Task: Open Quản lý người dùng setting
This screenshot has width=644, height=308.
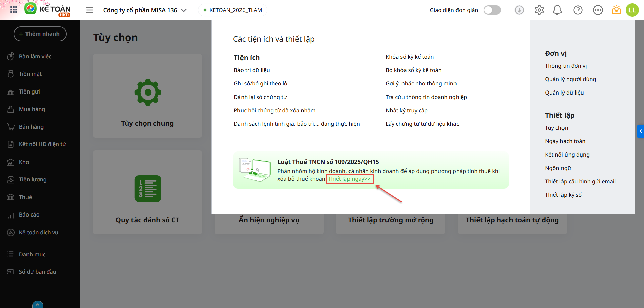Action: tap(570, 79)
